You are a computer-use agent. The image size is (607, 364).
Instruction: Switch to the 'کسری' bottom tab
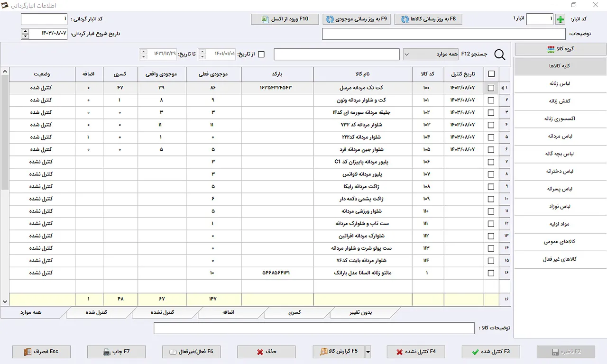pyautogui.click(x=294, y=312)
